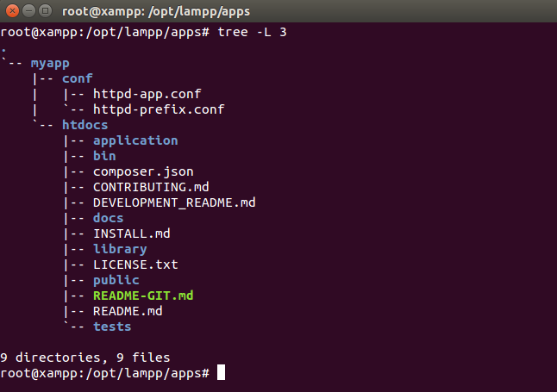Click the docs directory name
This screenshot has height=392, width=557.
(x=108, y=218)
